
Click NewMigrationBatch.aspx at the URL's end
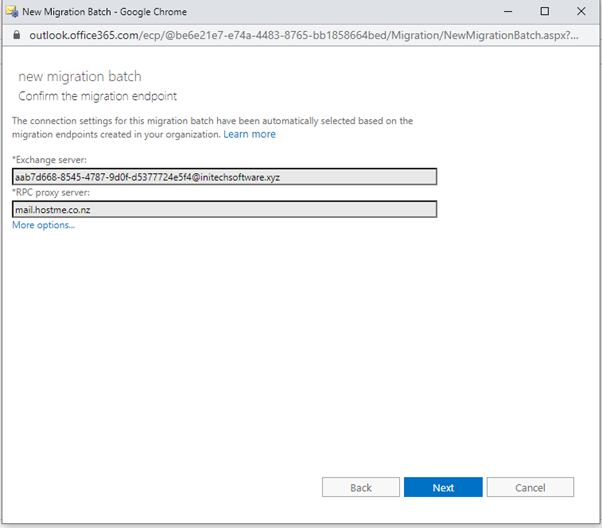507,35
